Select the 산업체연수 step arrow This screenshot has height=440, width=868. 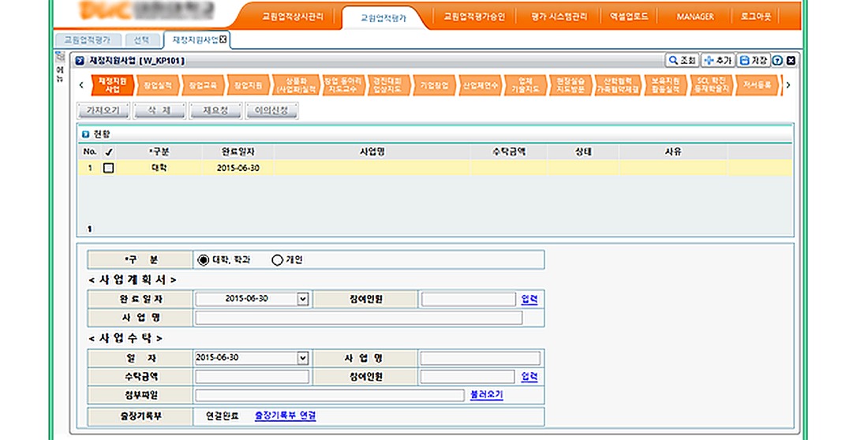click(x=480, y=85)
